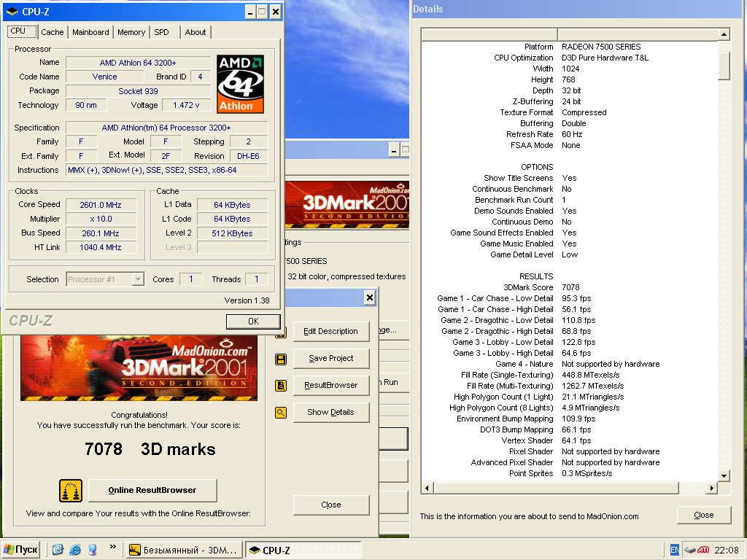Switch to the Cache tab in CPU-Z
747x560 pixels.
pyautogui.click(x=53, y=32)
